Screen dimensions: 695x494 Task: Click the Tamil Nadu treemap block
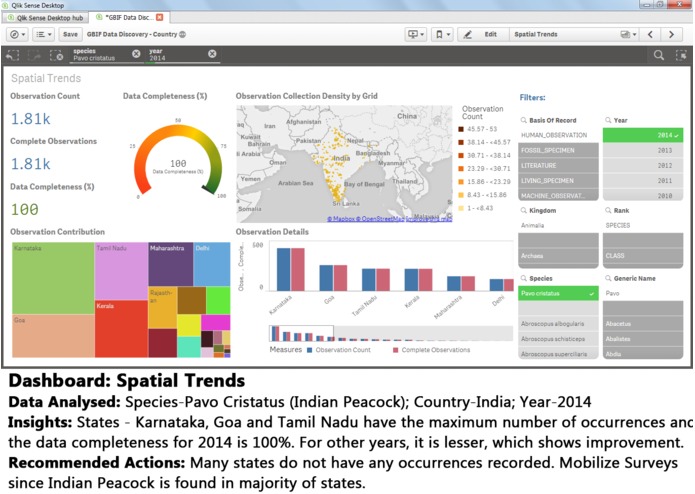(x=121, y=271)
